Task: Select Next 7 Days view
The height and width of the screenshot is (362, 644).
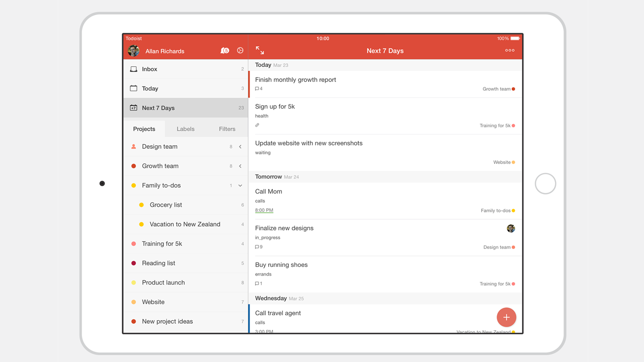Action: [x=186, y=108]
